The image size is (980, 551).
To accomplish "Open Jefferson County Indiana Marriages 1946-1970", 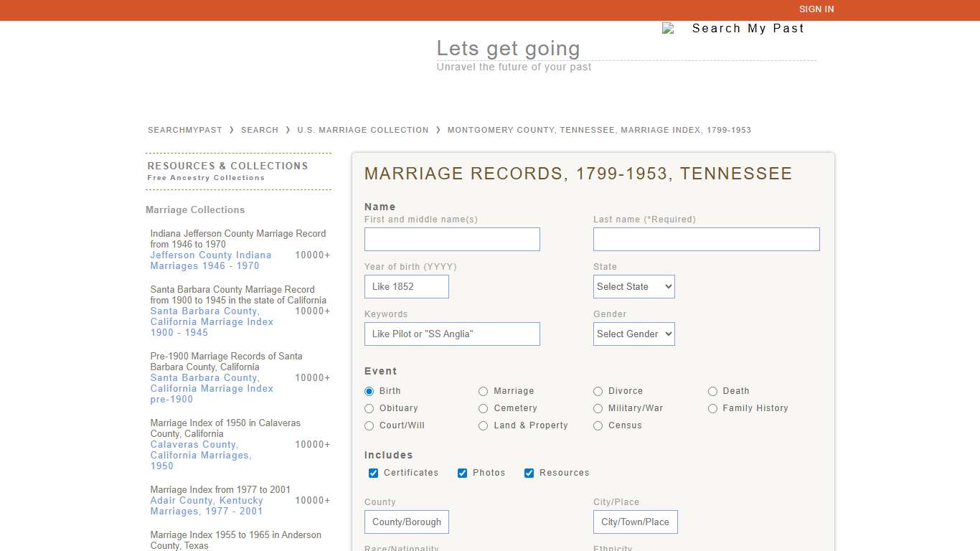I will point(211,260).
